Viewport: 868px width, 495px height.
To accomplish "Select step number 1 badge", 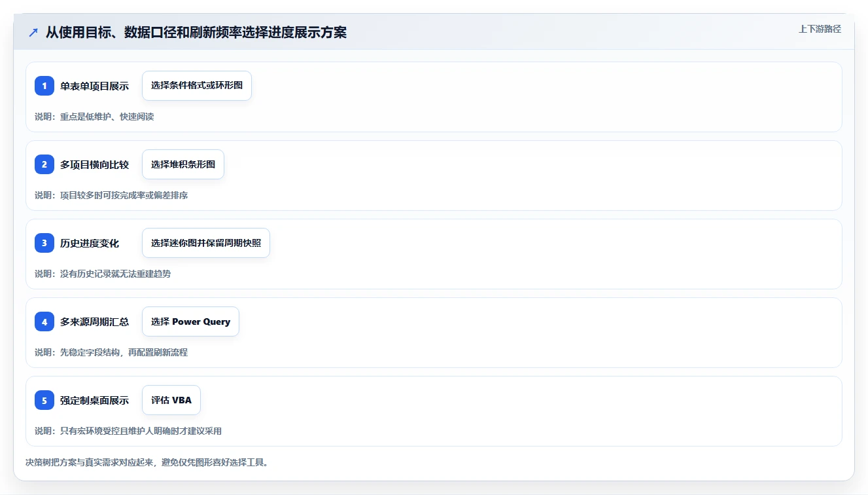I will click(44, 86).
